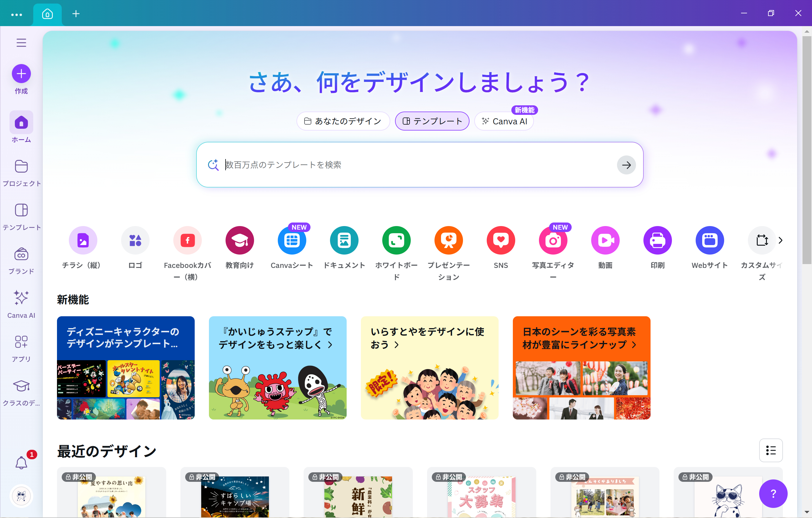Open the プロジェクト folder in sidebar
Viewport: 812px width, 518px height.
pyautogui.click(x=21, y=166)
